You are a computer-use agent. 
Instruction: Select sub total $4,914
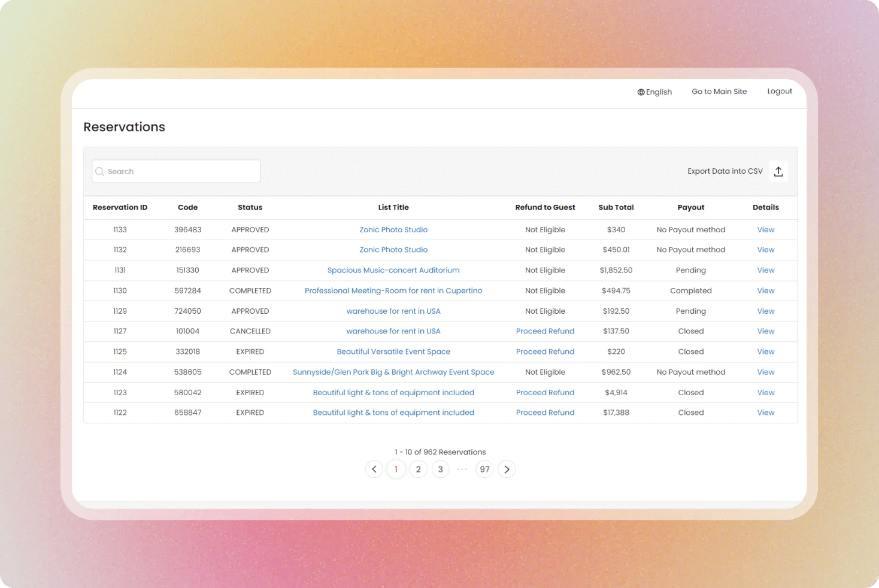[x=616, y=393]
